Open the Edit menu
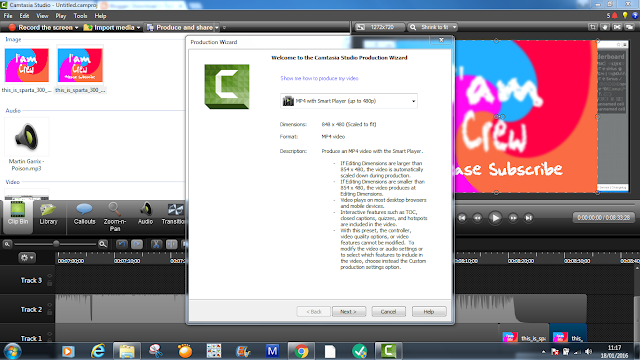 [x=24, y=16]
